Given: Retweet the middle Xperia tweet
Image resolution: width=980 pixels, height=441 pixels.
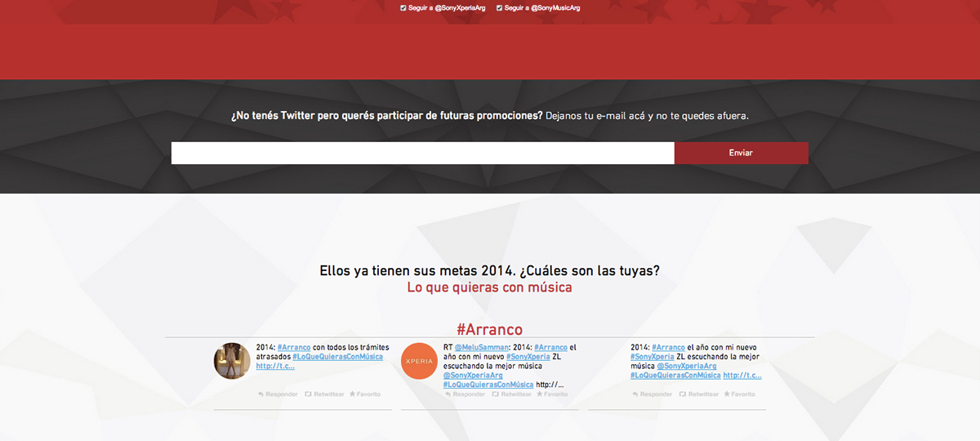Looking at the screenshot, I should point(496,394).
